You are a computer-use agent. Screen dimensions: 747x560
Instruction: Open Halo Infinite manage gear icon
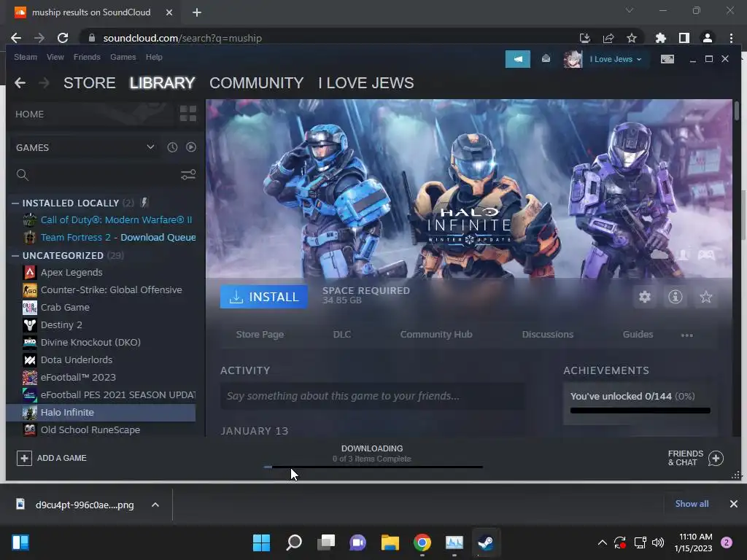(645, 297)
